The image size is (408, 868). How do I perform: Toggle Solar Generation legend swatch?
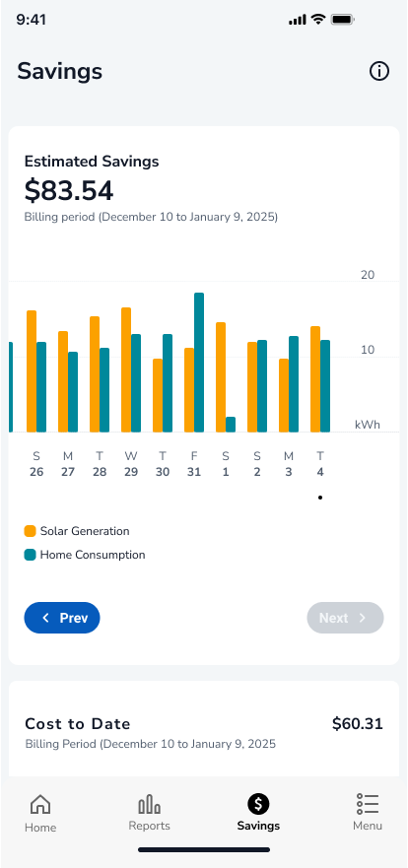30,531
